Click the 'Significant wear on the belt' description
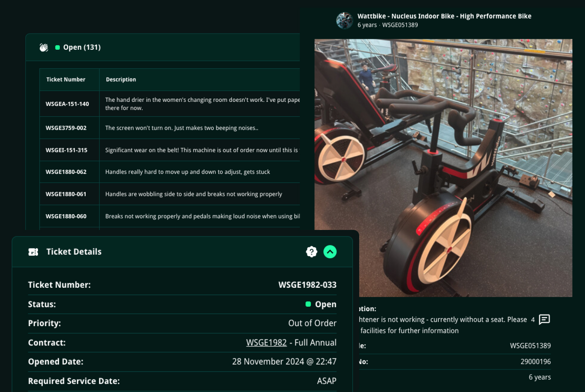The image size is (585, 392). click(202, 150)
